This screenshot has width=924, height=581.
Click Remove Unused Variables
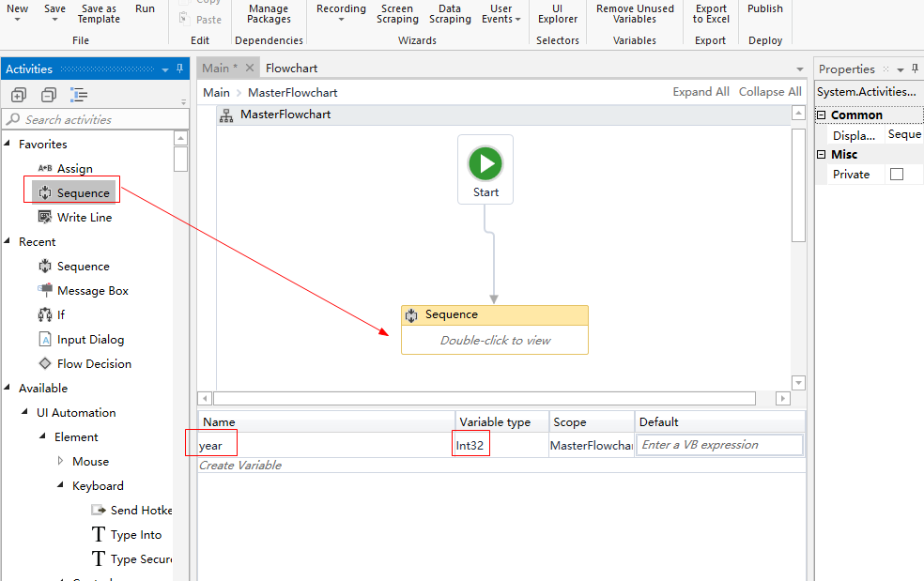(x=634, y=12)
